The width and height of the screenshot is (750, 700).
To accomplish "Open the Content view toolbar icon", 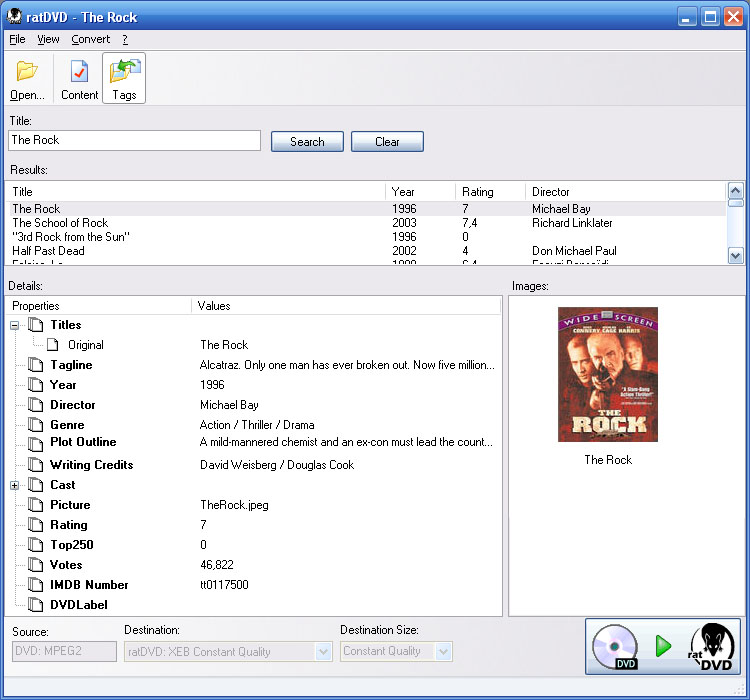I will tap(79, 72).
